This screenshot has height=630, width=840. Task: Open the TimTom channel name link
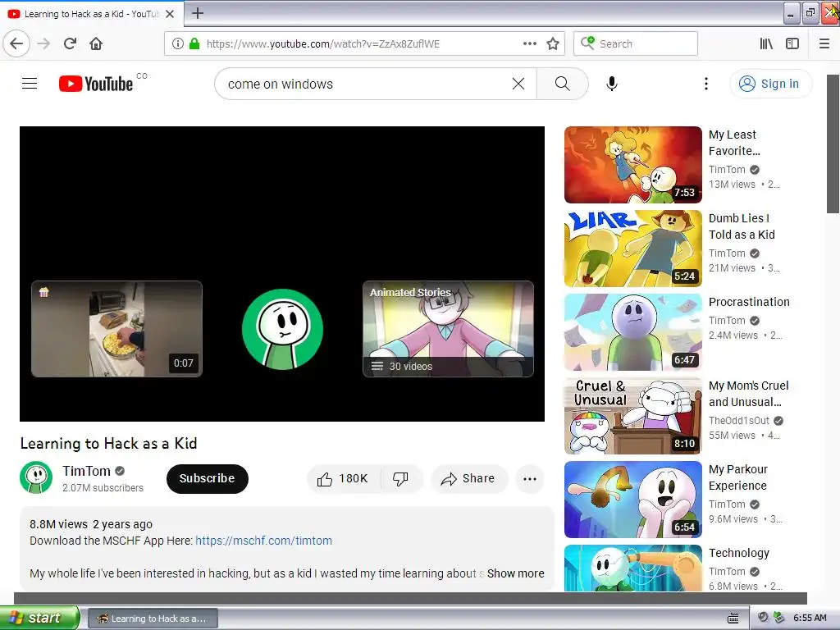(86, 471)
